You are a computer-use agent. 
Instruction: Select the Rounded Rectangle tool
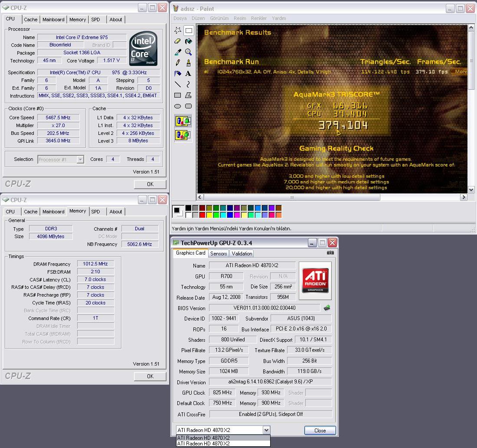pyautogui.click(x=189, y=106)
